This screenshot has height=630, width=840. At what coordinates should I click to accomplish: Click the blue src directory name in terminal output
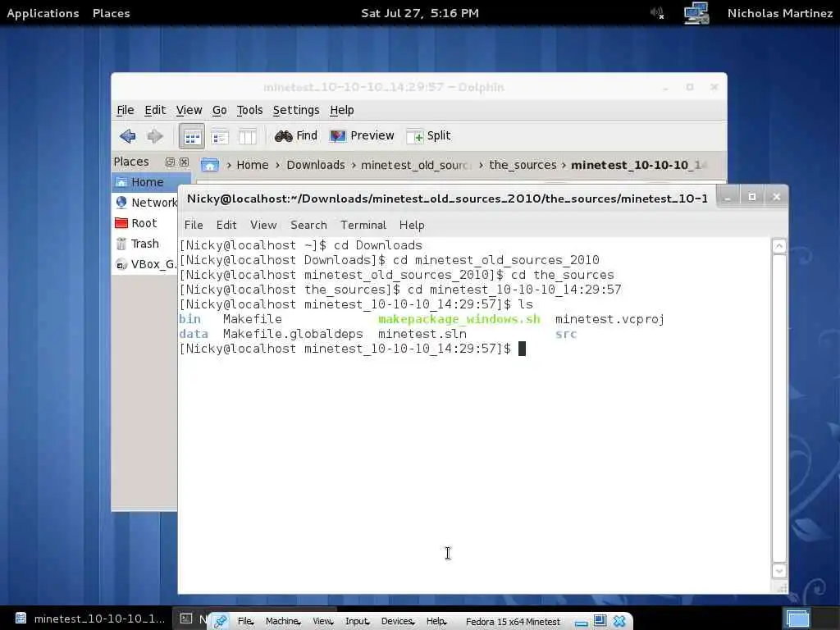[x=566, y=335]
